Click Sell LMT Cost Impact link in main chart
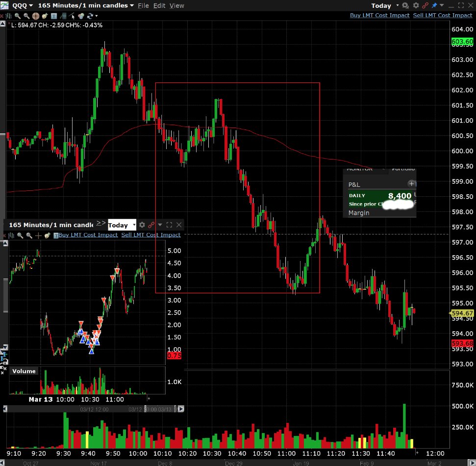Viewport: 476px width, 466px height. click(x=442, y=15)
